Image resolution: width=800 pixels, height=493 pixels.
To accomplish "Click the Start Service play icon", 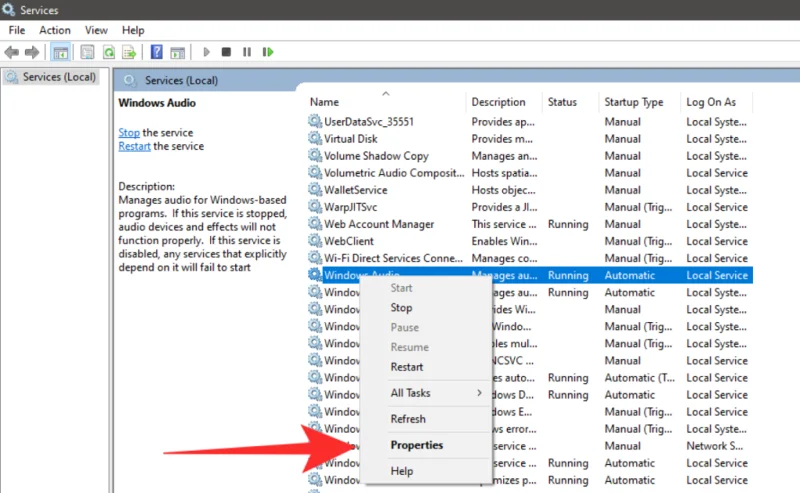I will pyautogui.click(x=207, y=52).
